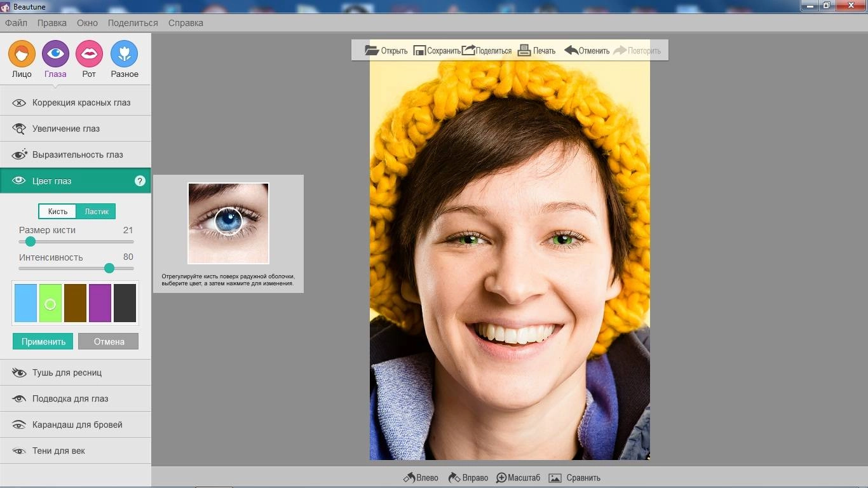Open the Правка menu
The width and height of the screenshot is (868, 488).
tap(52, 23)
